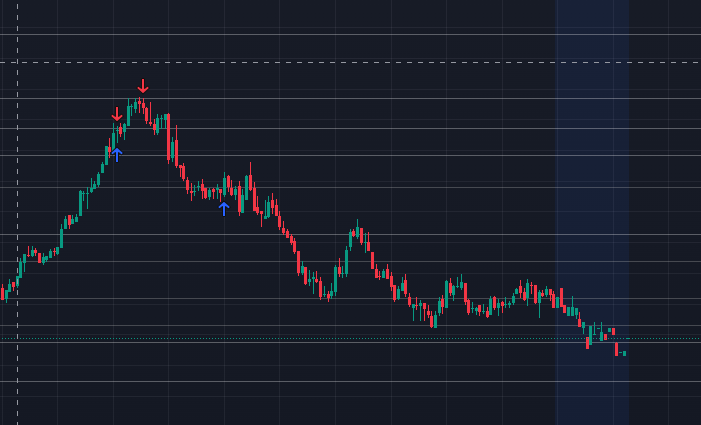The width and height of the screenshot is (701, 425).
Task: Click the last small green candle at far right
Action: click(x=624, y=353)
